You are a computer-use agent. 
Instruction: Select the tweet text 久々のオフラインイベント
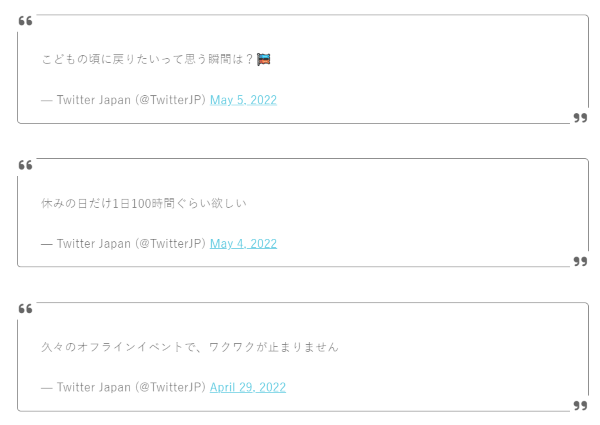tap(112, 347)
